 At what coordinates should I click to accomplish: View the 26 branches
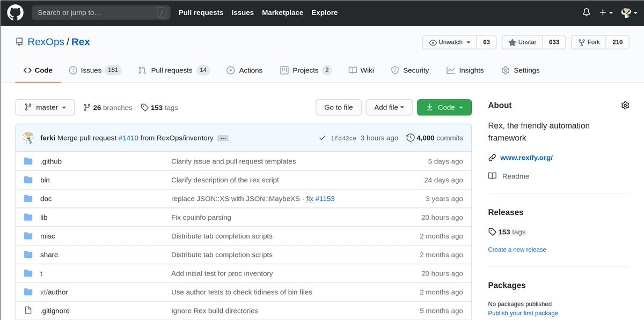coord(108,108)
